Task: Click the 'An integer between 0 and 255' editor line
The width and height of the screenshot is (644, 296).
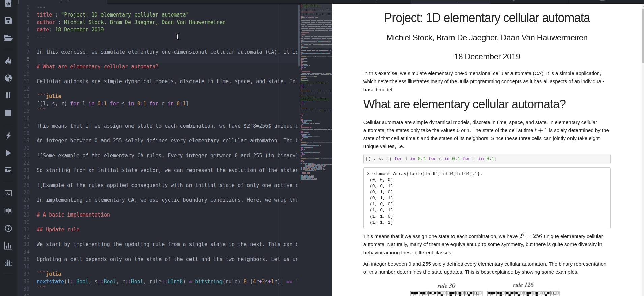Action: coord(167,141)
